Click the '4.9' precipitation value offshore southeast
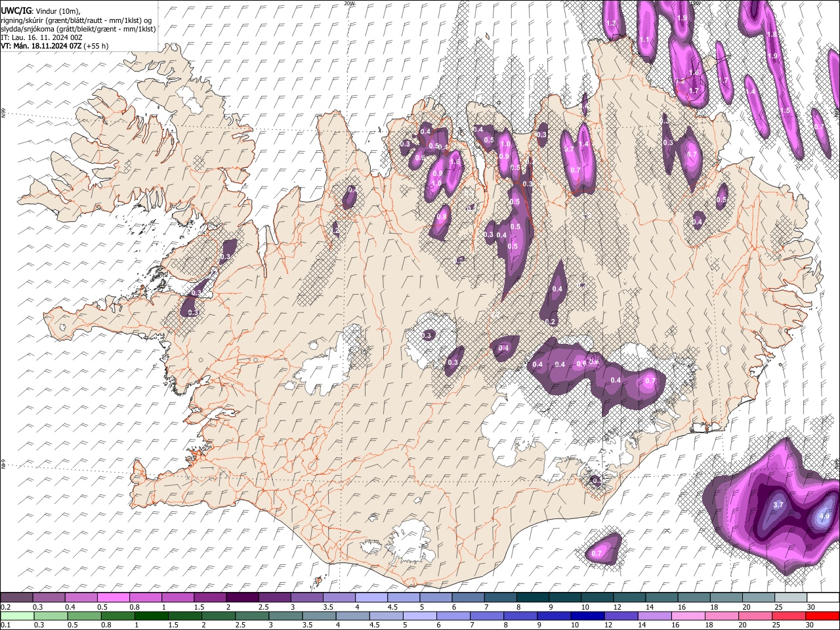840x630 pixels. click(x=825, y=516)
